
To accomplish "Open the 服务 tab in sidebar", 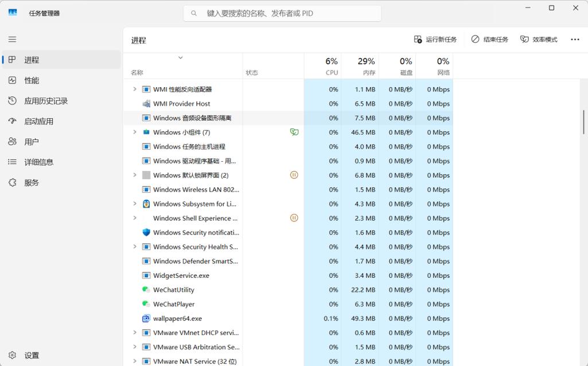I will pyautogui.click(x=61, y=182).
